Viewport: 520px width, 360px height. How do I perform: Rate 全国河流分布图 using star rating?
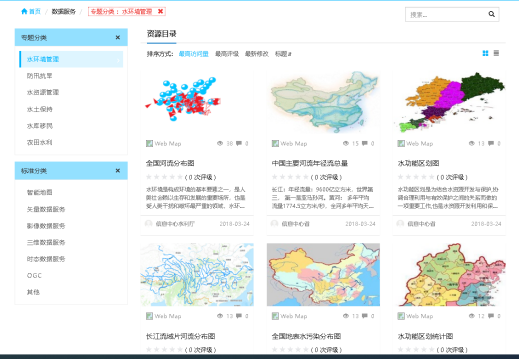point(165,177)
